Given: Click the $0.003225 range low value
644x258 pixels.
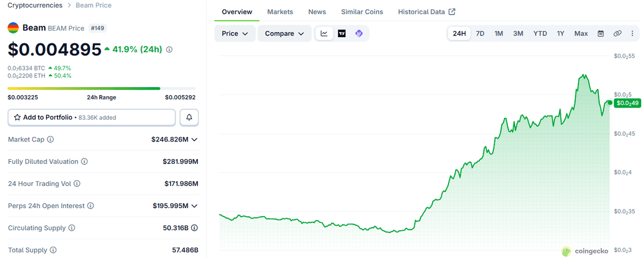Looking at the screenshot, I should point(23,97).
